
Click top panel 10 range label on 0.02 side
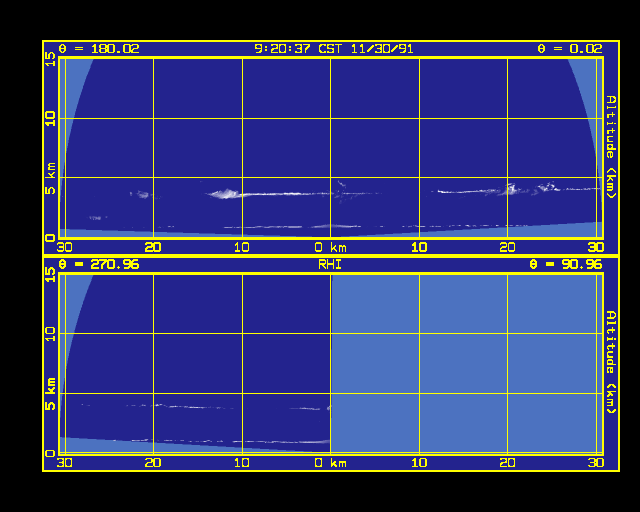tap(419, 247)
